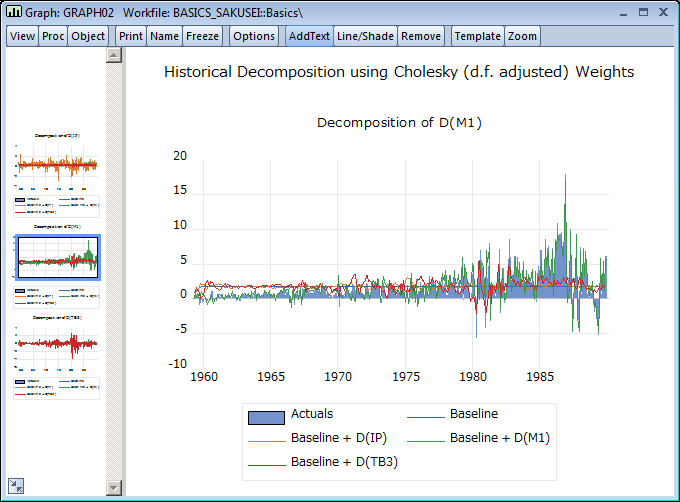Open the View menu
This screenshot has width=680, height=502.
point(23,36)
